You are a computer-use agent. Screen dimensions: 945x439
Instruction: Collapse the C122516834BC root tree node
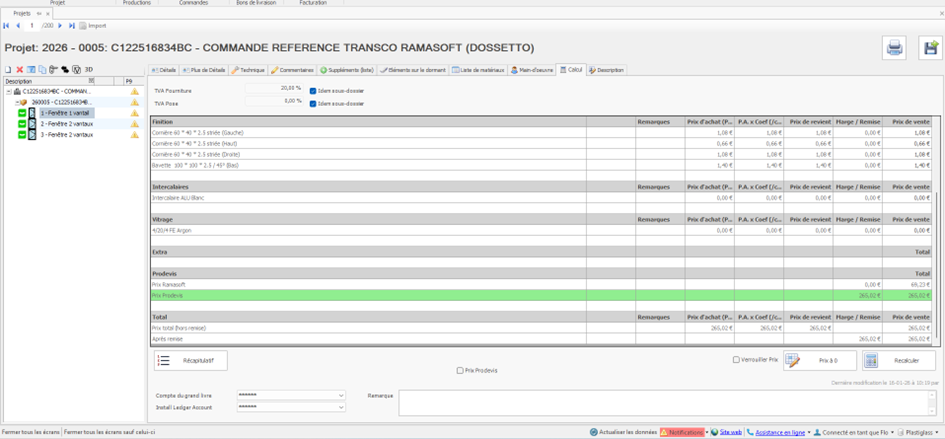8,91
